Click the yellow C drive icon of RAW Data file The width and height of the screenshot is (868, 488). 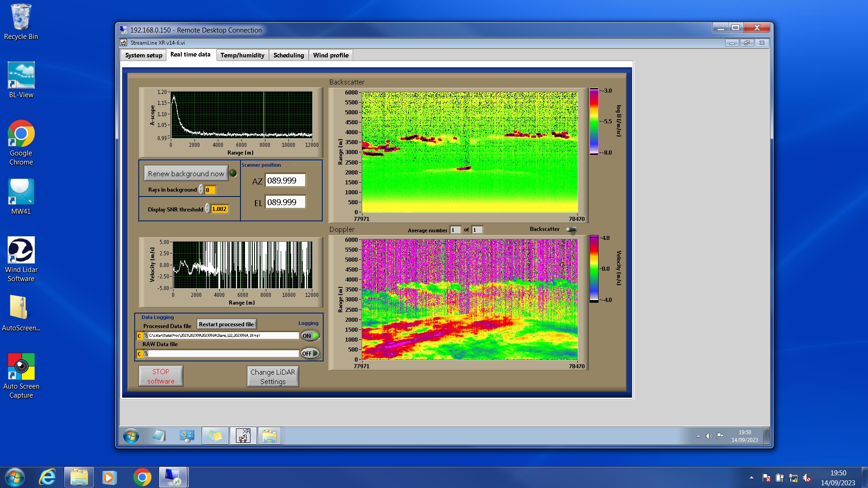coord(140,354)
